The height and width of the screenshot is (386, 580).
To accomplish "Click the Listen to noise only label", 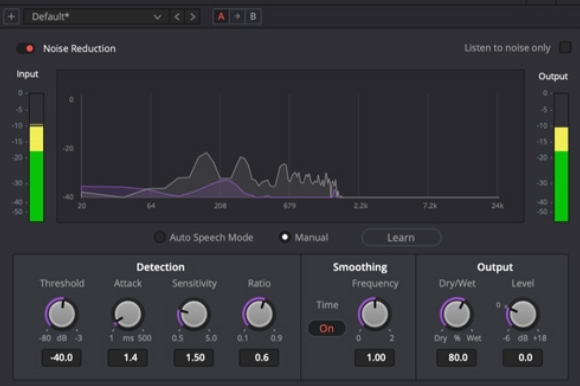I will pos(507,48).
